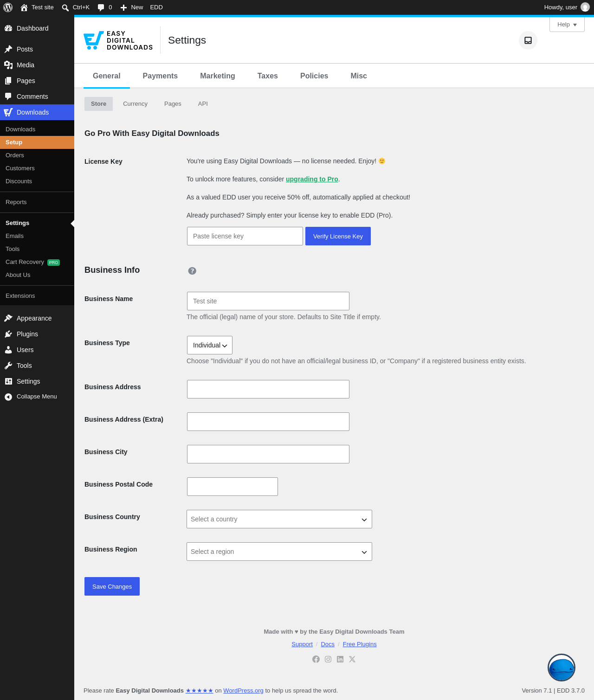Screen dimensions: 594x700
Task: Open the Facebook icon in footer
Action: tap(316, 659)
